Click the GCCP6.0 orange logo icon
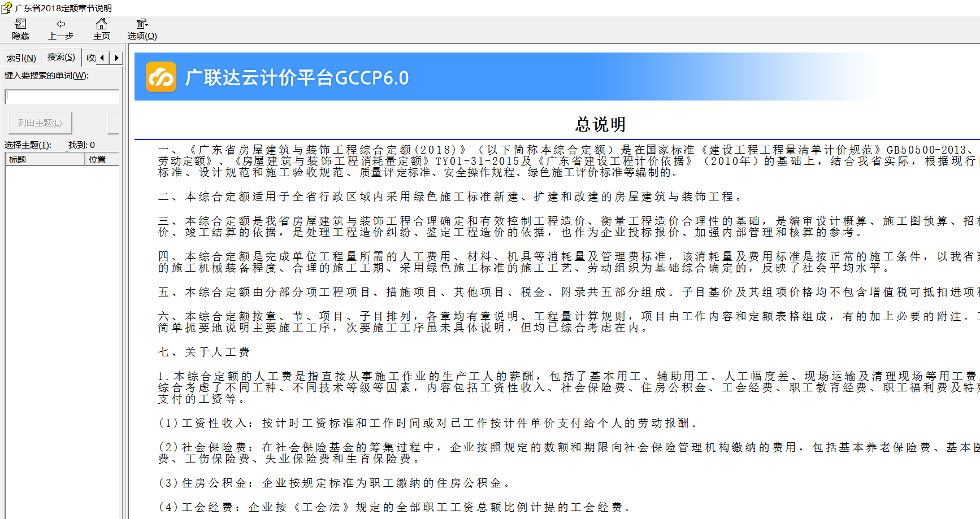The image size is (980, 519). pos(161,77)
